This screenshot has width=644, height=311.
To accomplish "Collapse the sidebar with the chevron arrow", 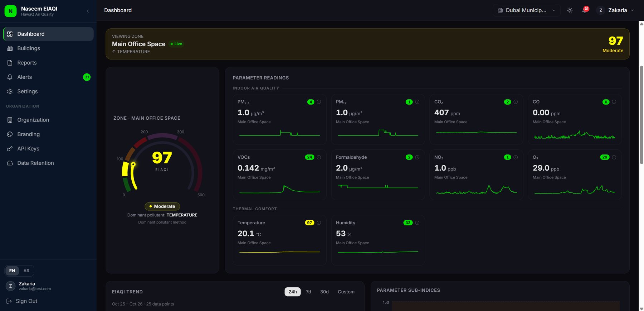I will click(88, 11).
